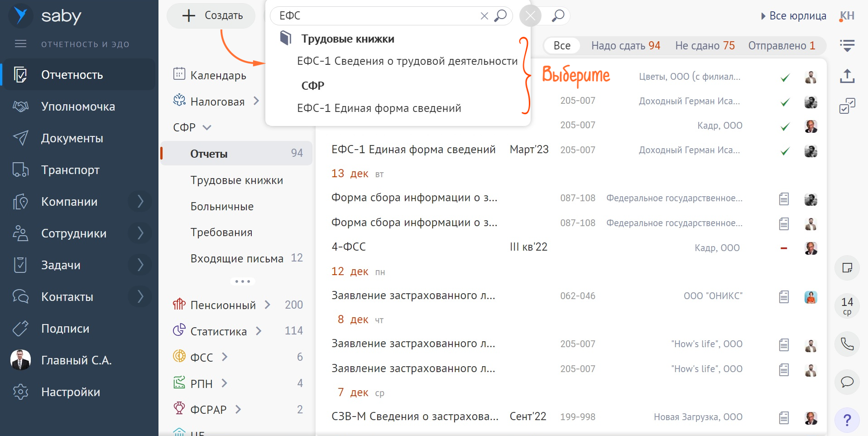Expand the Пенсионный section
Viewport: 868px width, 436px height.
tap(268, 305)
